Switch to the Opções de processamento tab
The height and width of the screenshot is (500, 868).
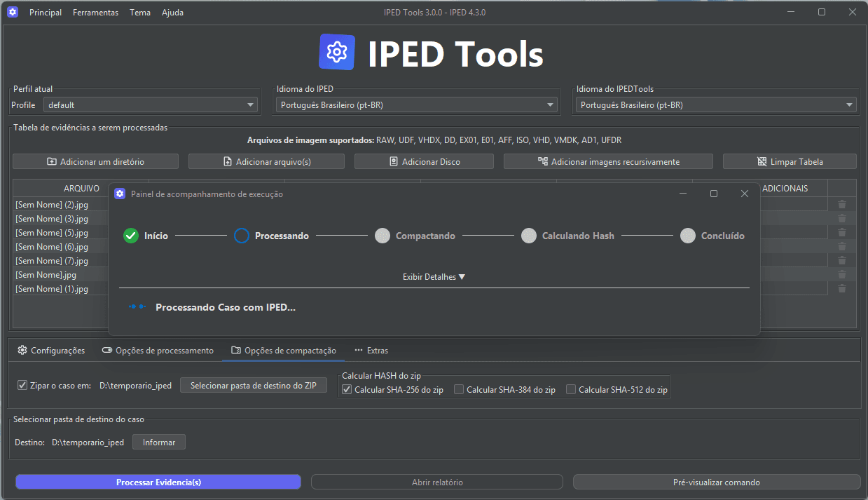click(x=158, y=351)
